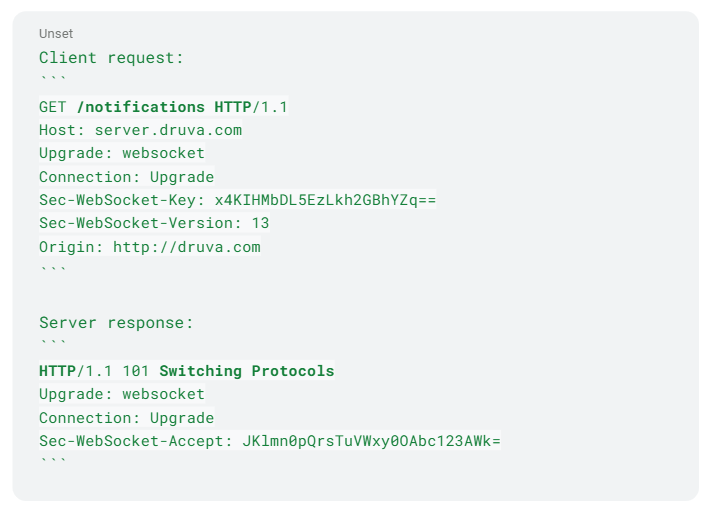Click "Connection: Upgrade" in the client request

[126, 177]
